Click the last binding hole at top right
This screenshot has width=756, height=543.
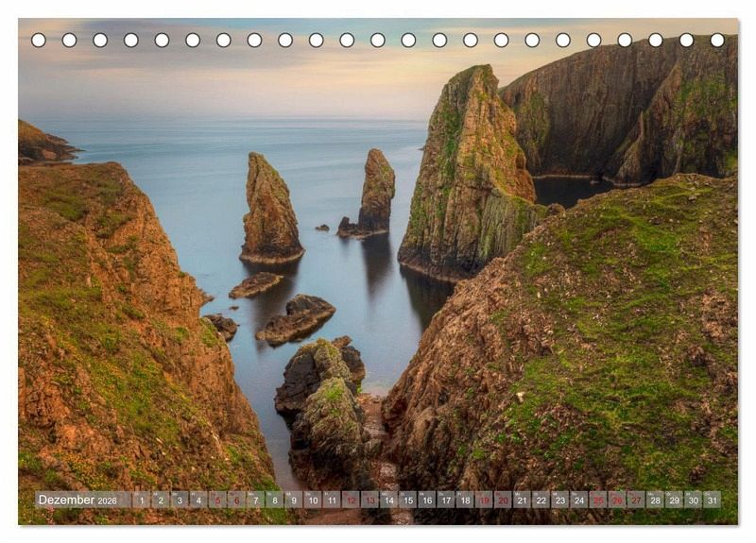point(717,40)
